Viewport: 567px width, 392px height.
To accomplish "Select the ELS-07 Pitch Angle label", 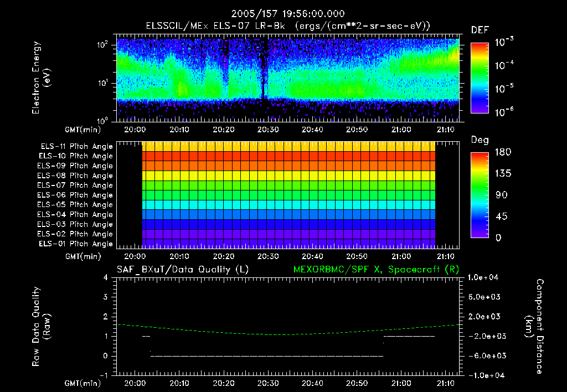I will click(x=75, y=185).
